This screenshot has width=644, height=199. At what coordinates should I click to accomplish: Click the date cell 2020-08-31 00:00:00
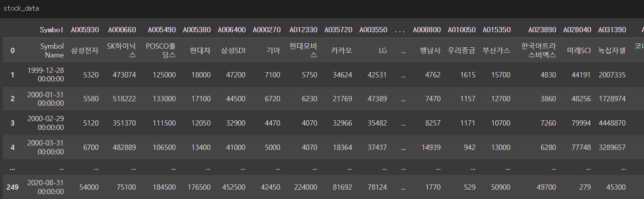[46, 187]
